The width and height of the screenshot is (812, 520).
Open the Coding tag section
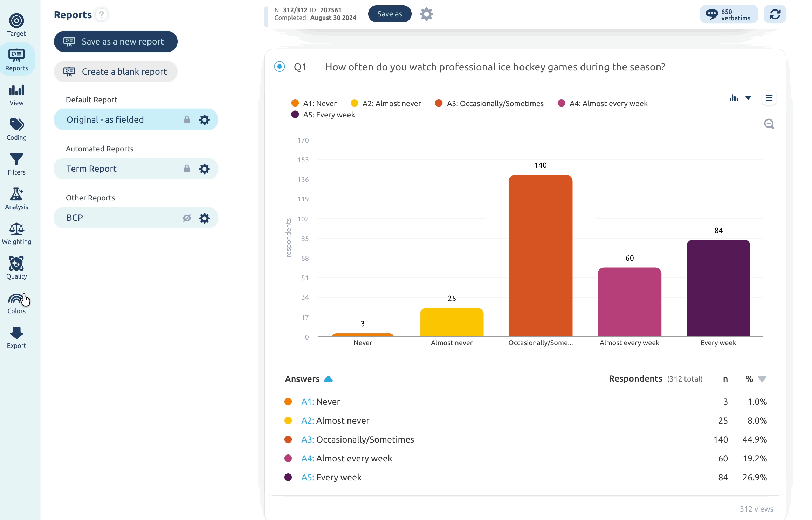click(16, 129)
